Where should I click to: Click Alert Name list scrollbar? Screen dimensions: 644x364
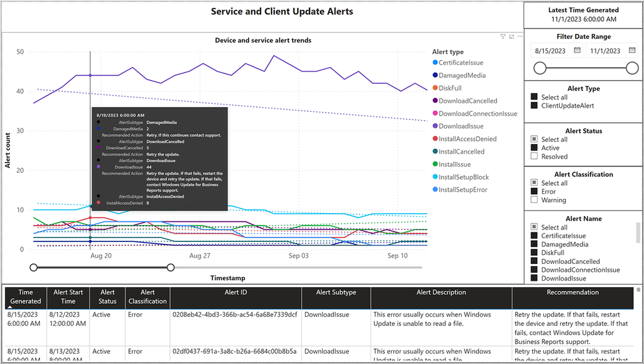pyautogui.click(x=638, y=233)
